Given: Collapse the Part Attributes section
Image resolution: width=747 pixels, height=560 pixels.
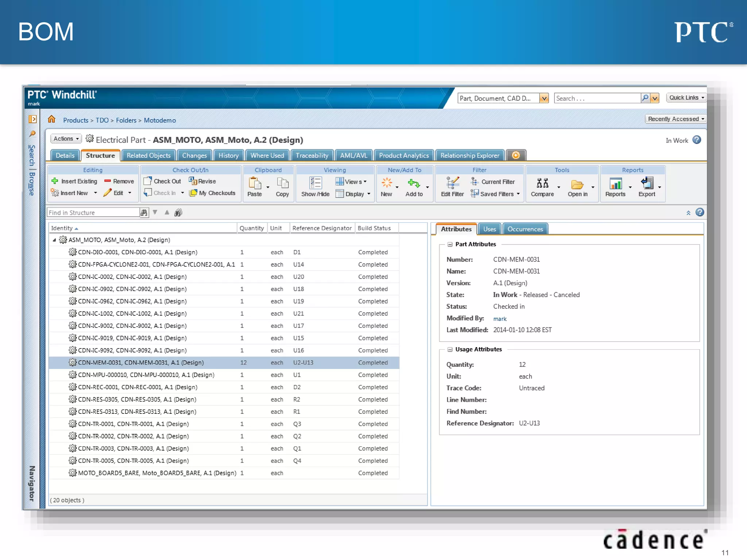Looking at the screenshot, I should 450,245.
